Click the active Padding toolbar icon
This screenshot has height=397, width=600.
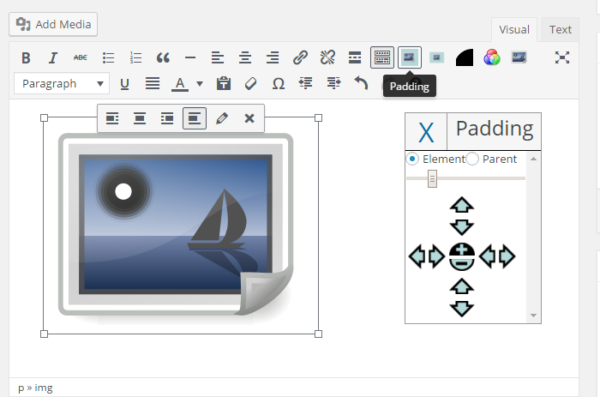tap(409, 58)
